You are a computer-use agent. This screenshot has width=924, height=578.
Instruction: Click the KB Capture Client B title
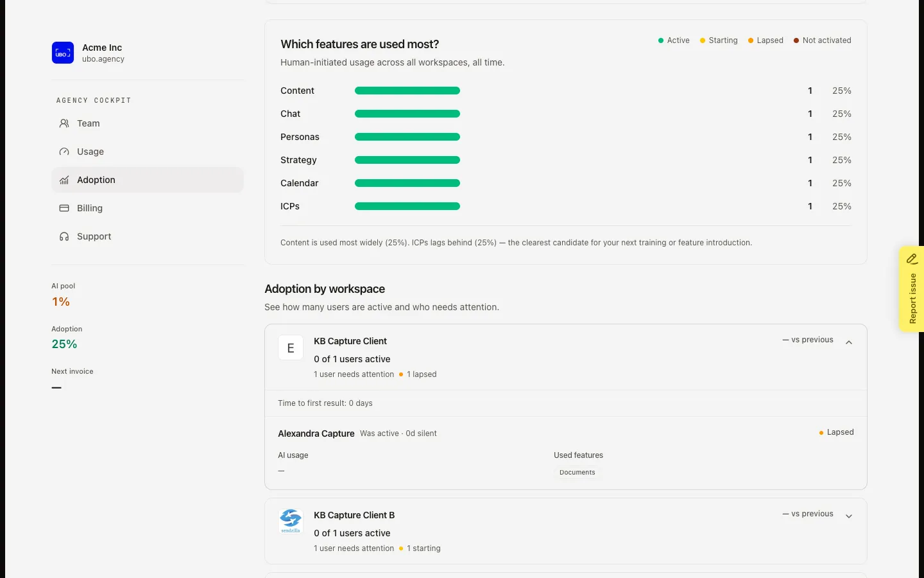pos(354,515)
